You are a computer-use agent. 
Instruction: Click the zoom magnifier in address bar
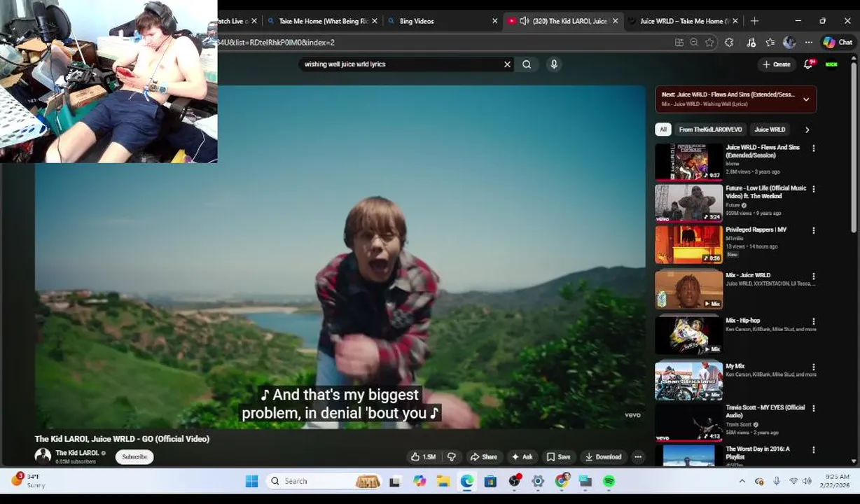pos(694,42)
